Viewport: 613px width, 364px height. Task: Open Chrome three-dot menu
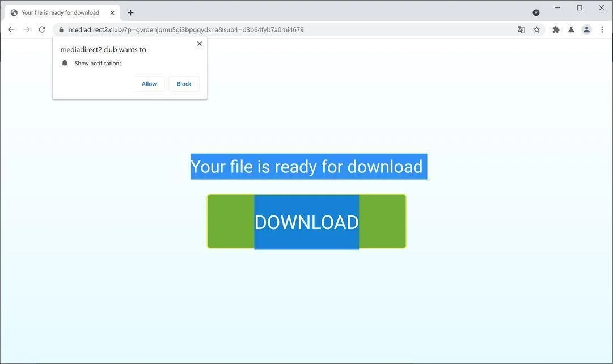(x=602, y=29)
